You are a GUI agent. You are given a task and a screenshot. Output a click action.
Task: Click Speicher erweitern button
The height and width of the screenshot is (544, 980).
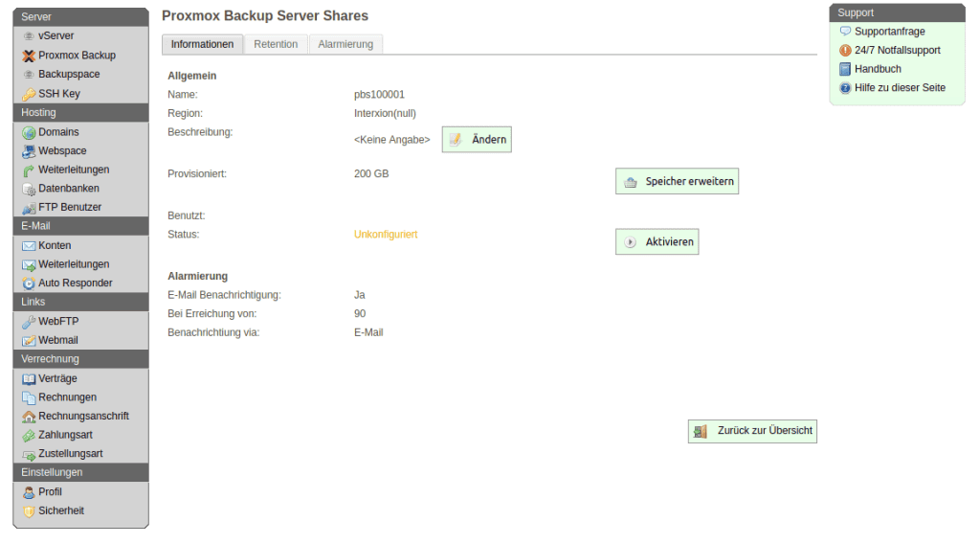pyautogui.click(x=677, y=181)
